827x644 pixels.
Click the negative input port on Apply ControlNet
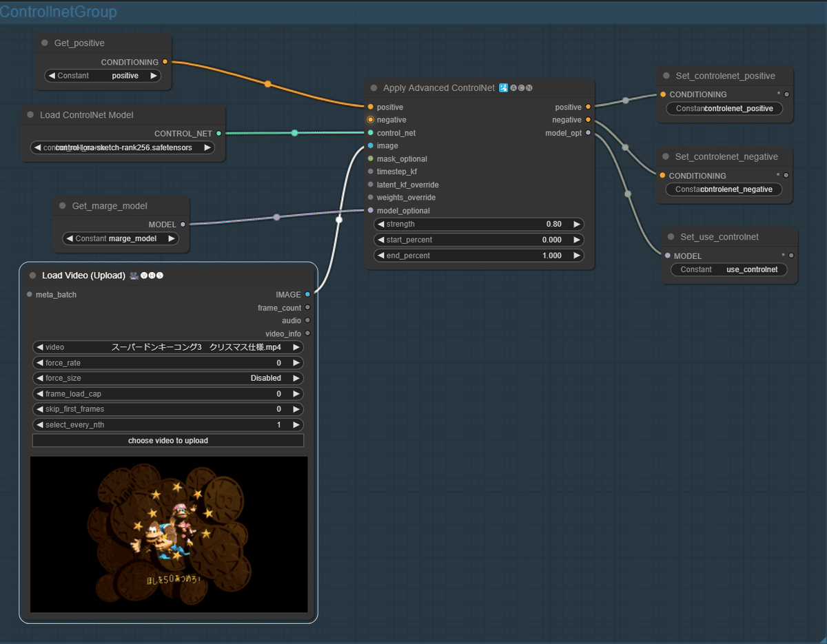[370, 120]
